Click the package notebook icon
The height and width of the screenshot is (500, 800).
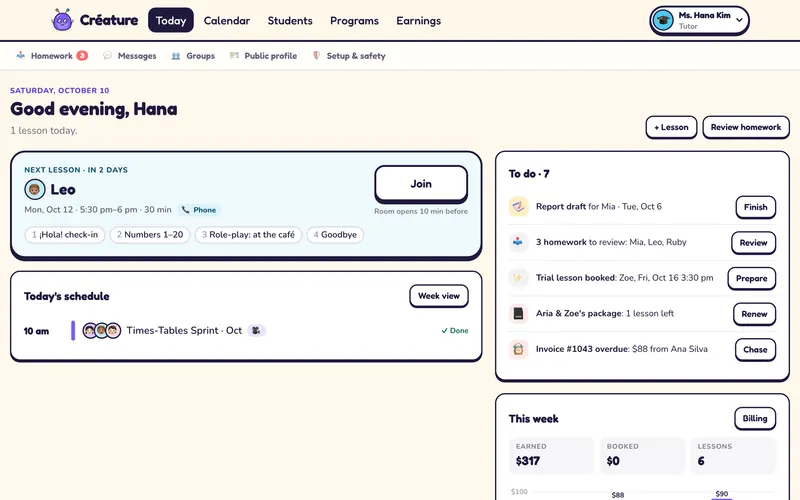(518, 313)
